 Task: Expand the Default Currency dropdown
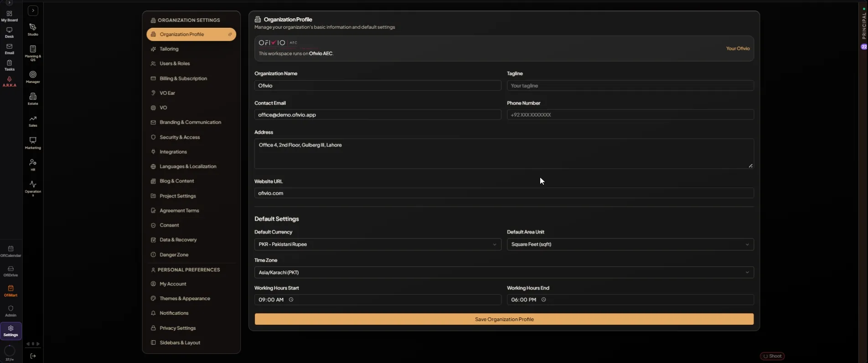pos(377,244)
